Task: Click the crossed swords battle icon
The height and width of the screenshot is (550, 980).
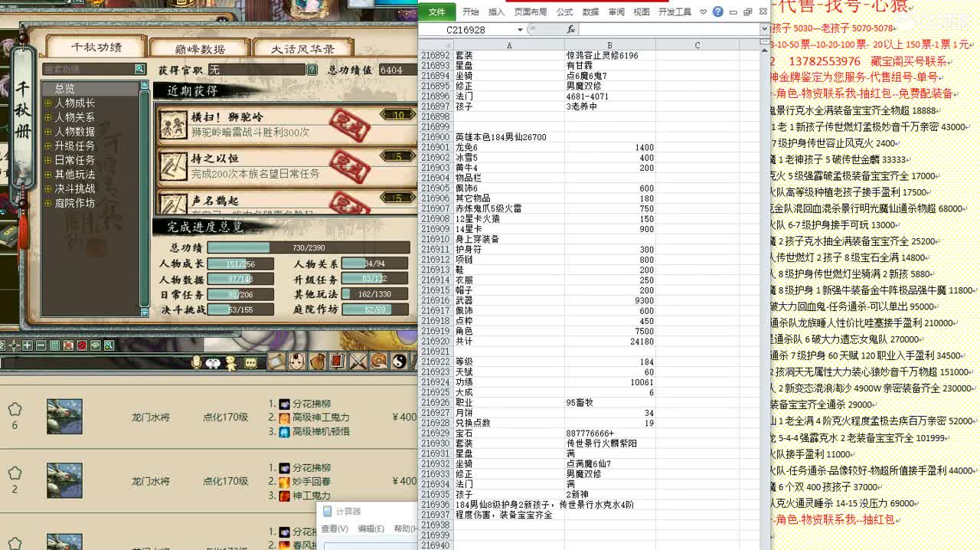Action: (x=358, y=361)
